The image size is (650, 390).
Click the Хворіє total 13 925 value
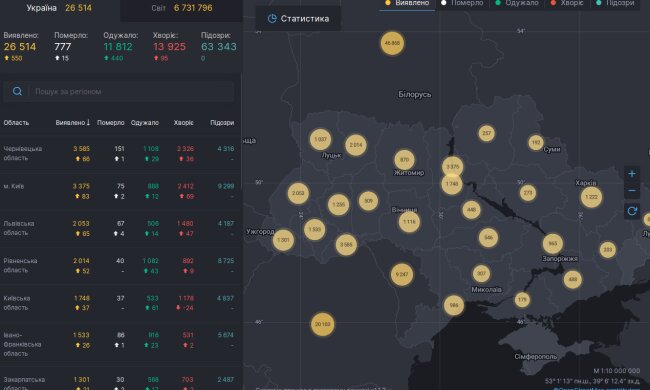coord(169,46)
